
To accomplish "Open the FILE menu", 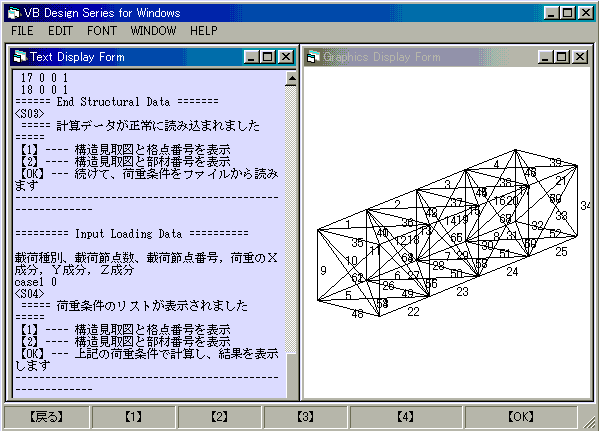I will coord(22,31).
